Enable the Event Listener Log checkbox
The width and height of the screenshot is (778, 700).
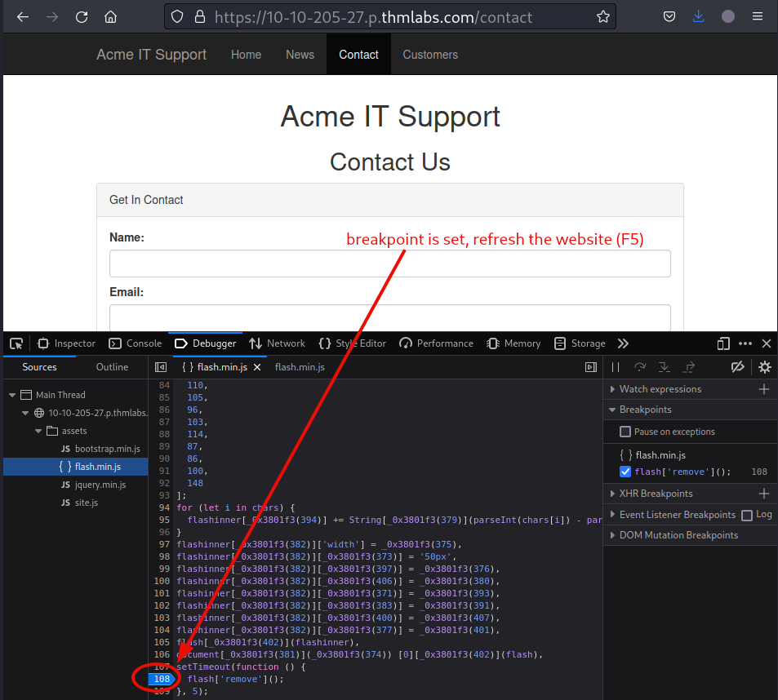click(746, 515)
